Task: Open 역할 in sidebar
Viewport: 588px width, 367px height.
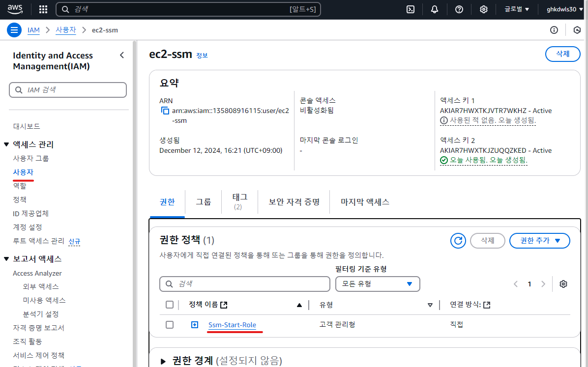Action: (x=20, y=186)
